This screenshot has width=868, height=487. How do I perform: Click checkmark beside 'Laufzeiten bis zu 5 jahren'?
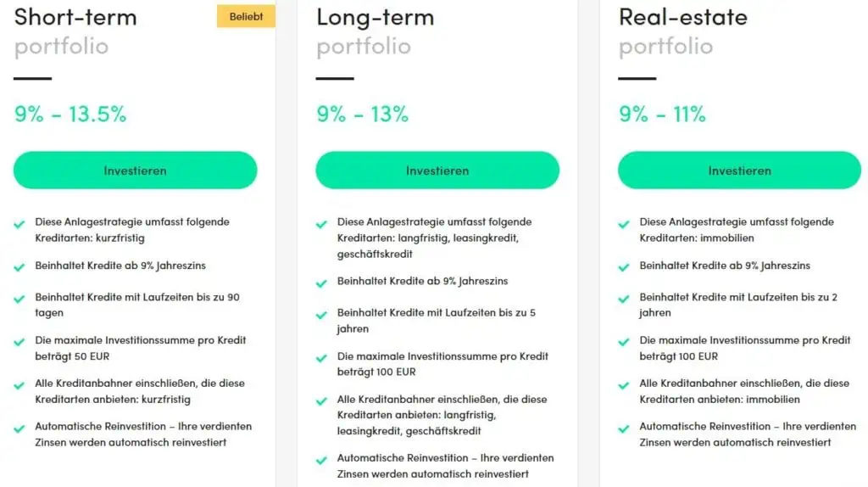(x=321, y=315)
